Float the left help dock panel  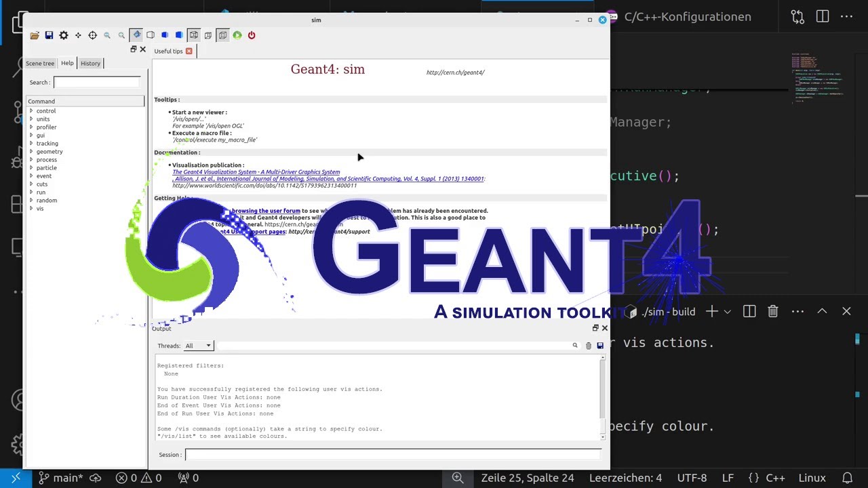tap(134, 49)
